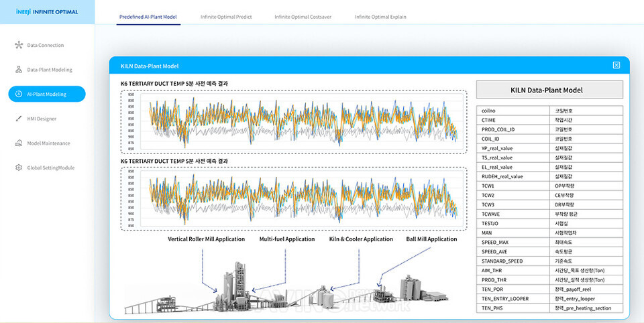
Task: Close the KILN Data-Plant Model dialog
Action: 616,65
